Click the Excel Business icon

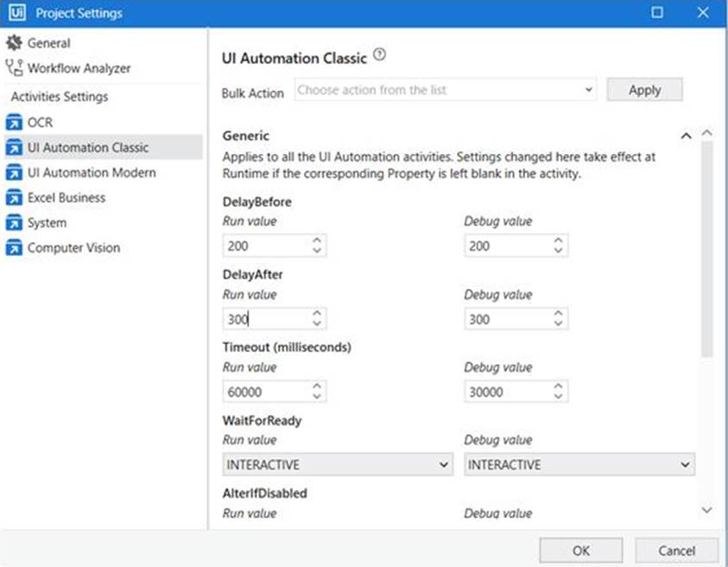[14, 198]
